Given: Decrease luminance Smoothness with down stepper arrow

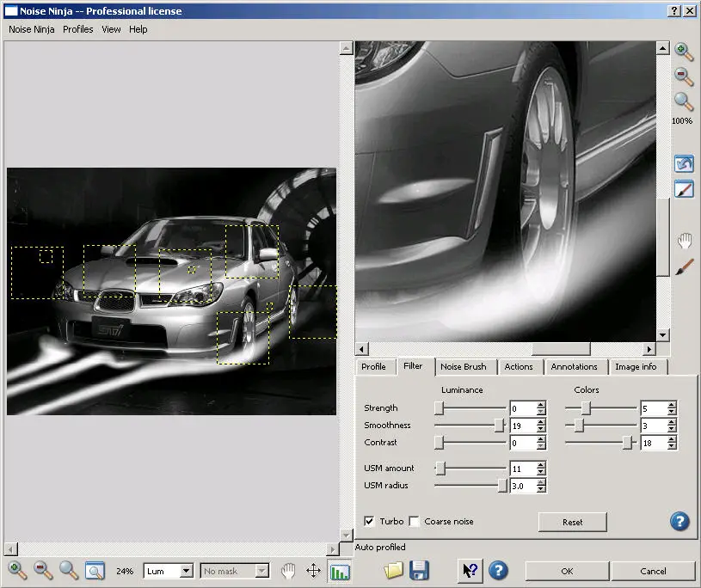Looking at the screenshot, I should click(x=541, y=429).
